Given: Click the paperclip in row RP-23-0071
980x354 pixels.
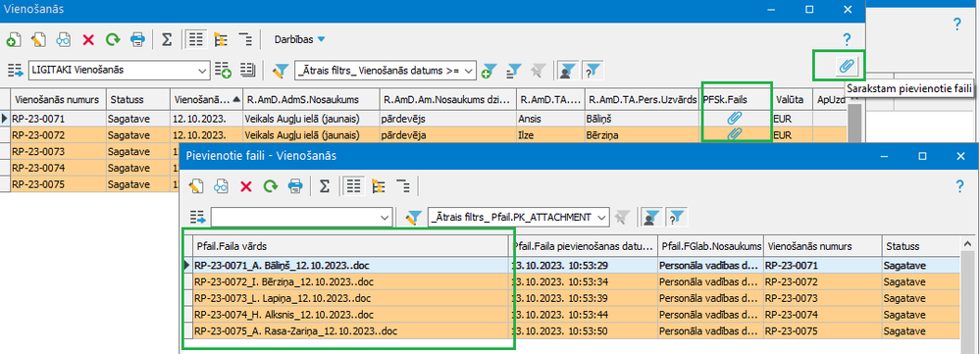Looking at the screenshot, I should click(736, 118).
